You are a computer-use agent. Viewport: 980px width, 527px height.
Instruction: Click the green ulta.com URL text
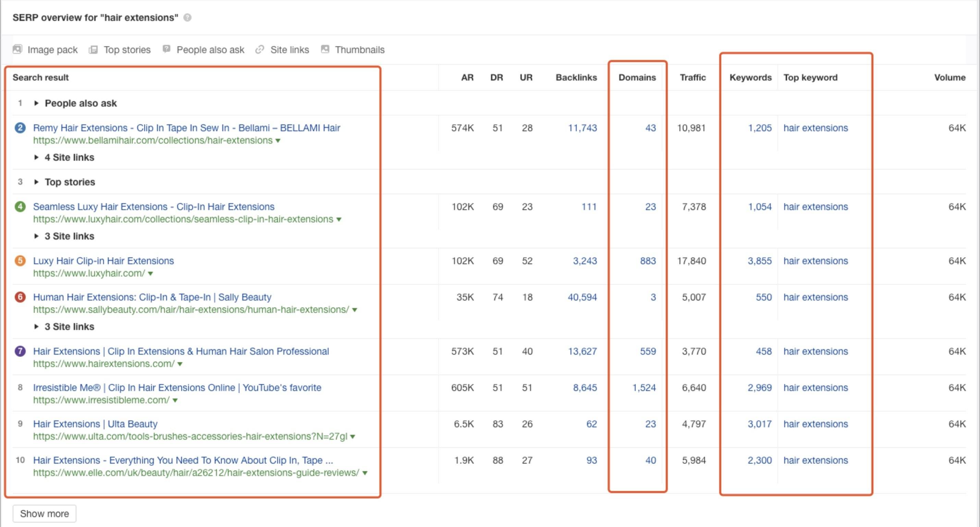coord(190,437)
